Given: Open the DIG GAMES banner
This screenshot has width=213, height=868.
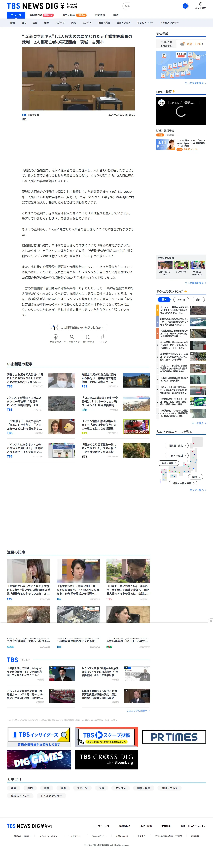Looking at the screenshot, I should [x=39, y=760].
